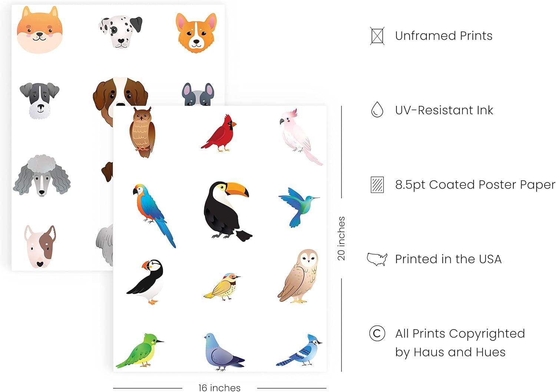Click the red cardinal bird
The height and width of the screenshot is (392, 556).
[x=219, y=133]
